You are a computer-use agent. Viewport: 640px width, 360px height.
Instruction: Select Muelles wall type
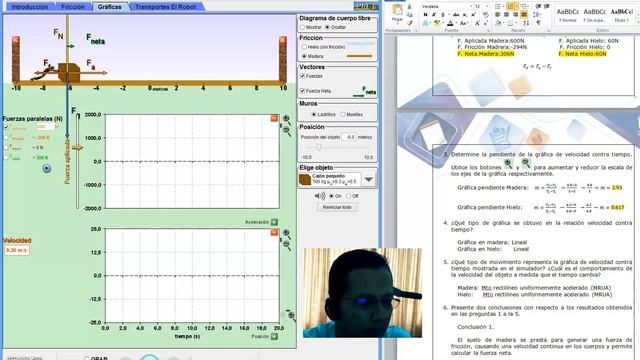(x=343, y=115)
